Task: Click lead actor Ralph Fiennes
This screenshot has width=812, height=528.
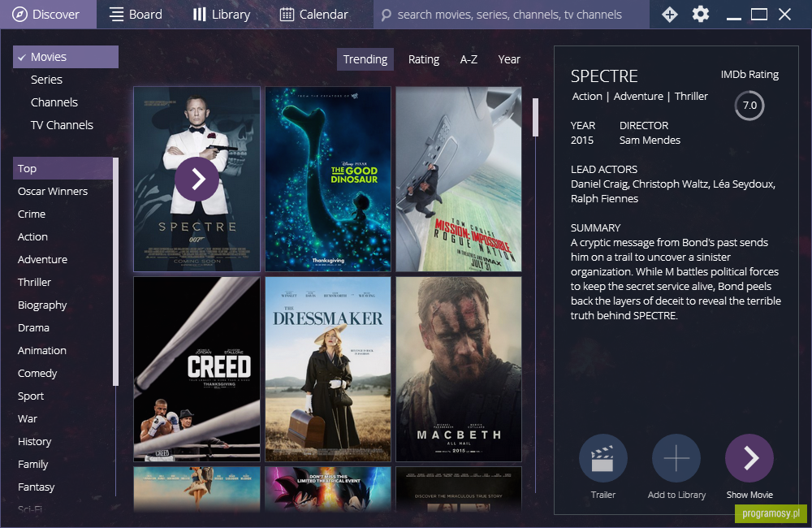Action: click(604, 199)
